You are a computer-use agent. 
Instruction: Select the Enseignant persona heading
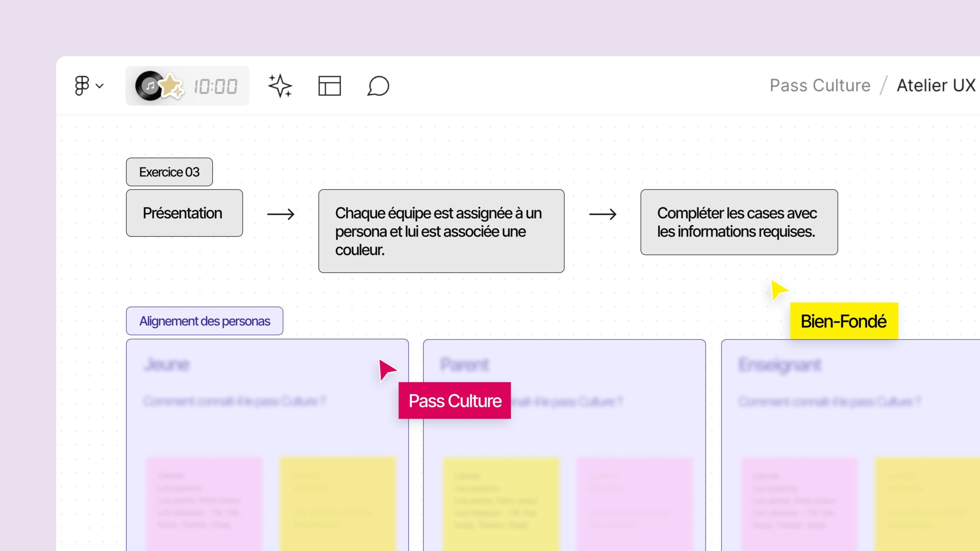[779, 364]
